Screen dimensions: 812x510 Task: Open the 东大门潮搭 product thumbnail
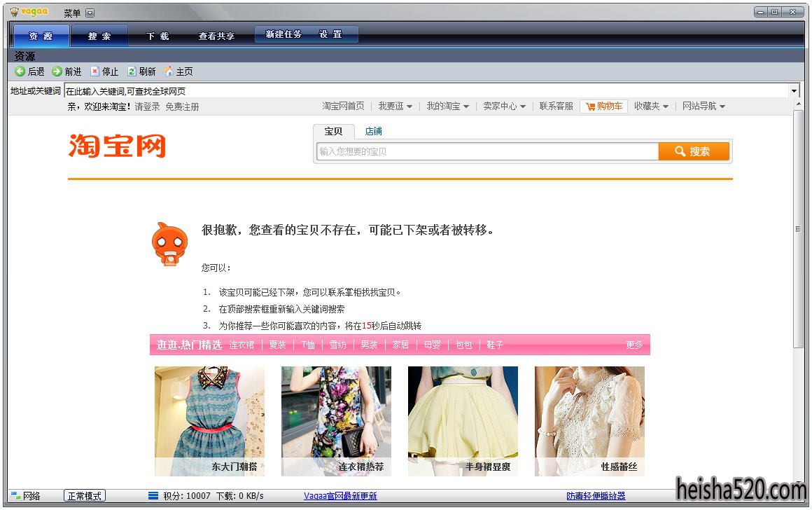tap(210, 421)
